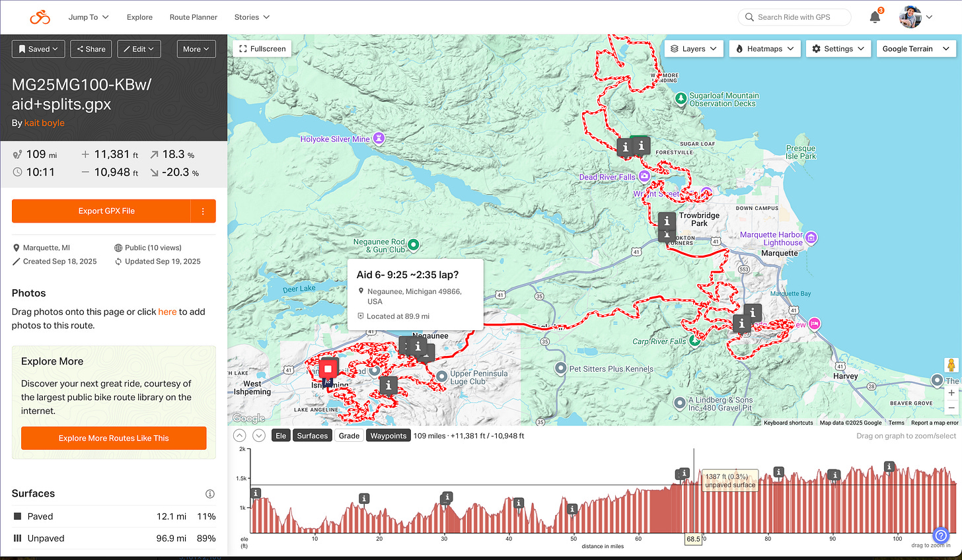This screenshot has height=560, width=962.
Task: Click the scroll up arrow above the elevation graph
Action: (x=240, y=435)
